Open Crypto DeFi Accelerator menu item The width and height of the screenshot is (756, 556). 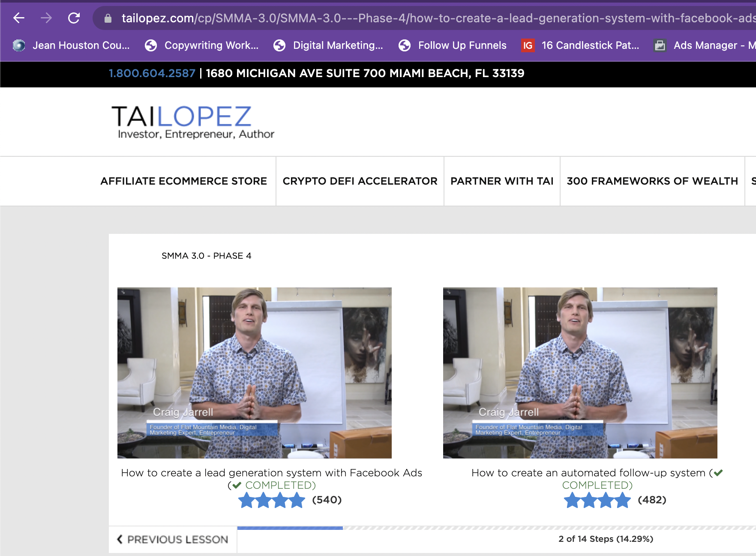point(360,181)
